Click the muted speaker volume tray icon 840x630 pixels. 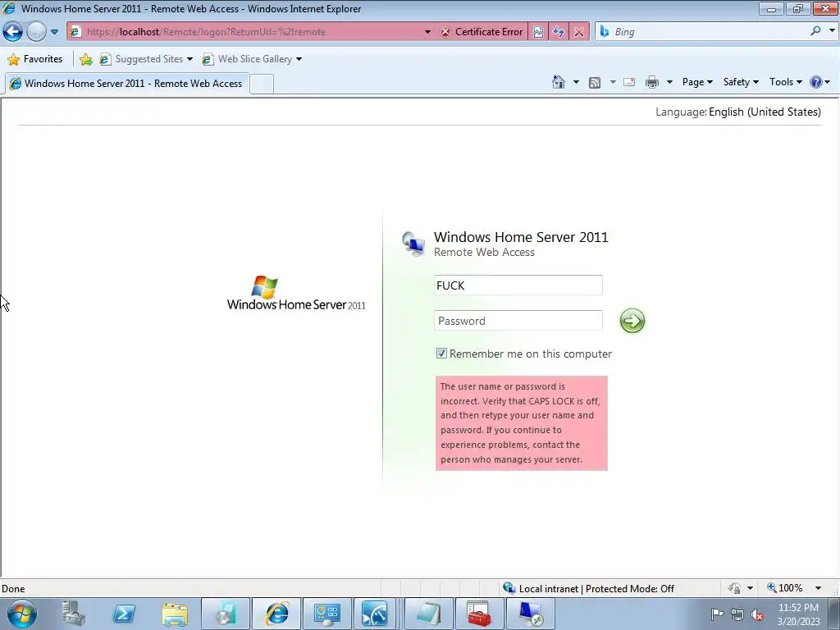tap(757, 614)
